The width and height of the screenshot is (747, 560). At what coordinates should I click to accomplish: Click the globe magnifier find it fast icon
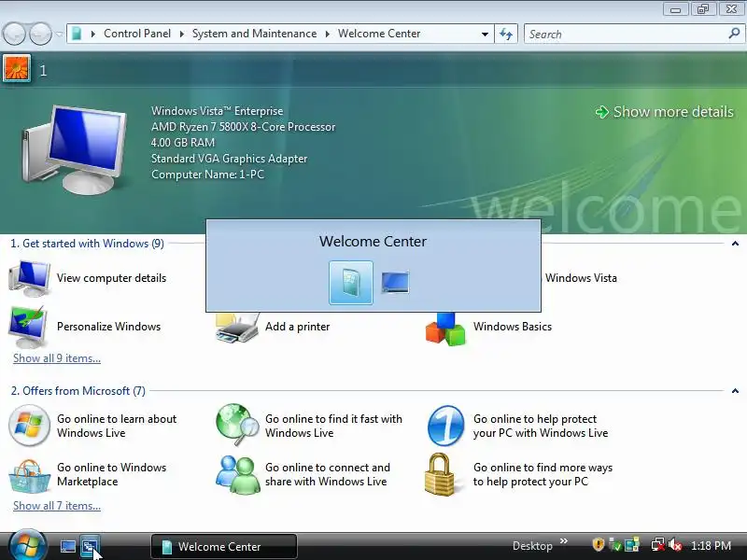[x=237, y=425]
